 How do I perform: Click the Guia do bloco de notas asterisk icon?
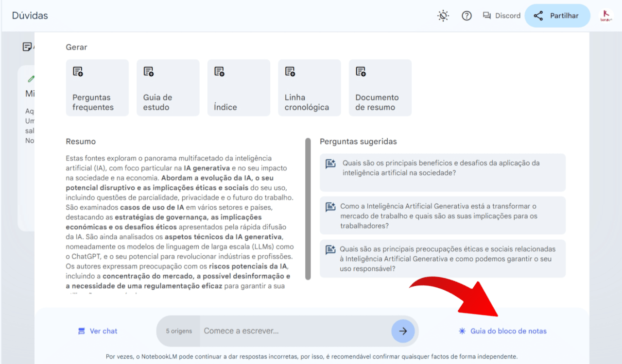pos(462,331)
